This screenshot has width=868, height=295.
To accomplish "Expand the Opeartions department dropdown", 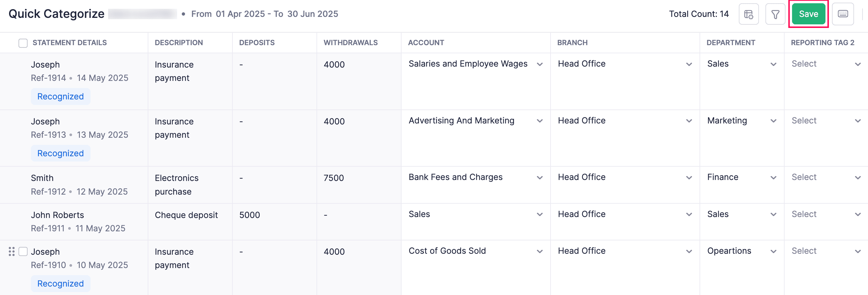I will click(x=741, y=251).
